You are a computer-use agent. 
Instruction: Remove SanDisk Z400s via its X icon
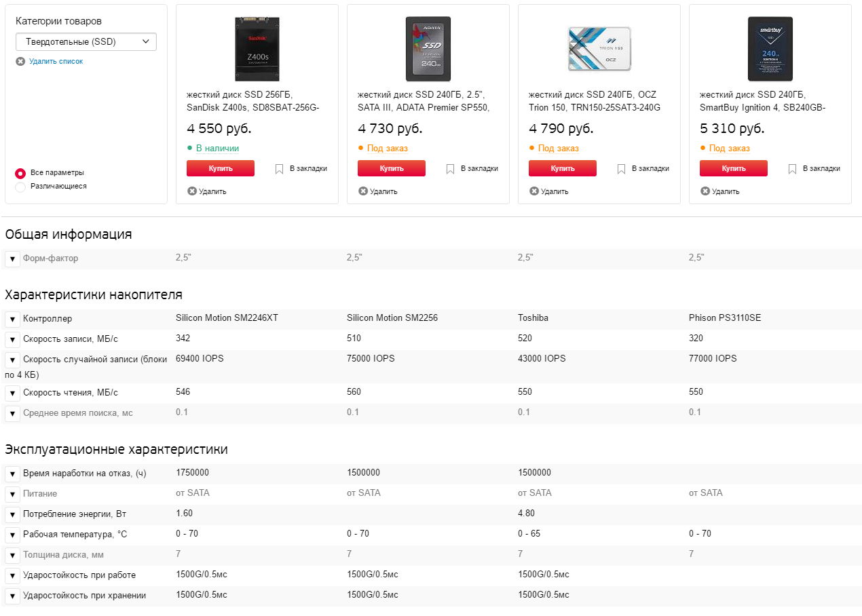(192, 191)
